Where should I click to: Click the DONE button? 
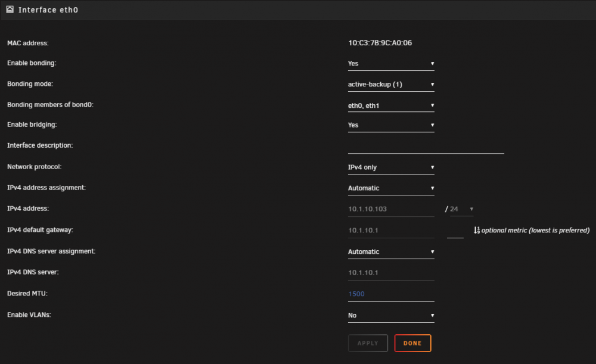tap(412, 343)
